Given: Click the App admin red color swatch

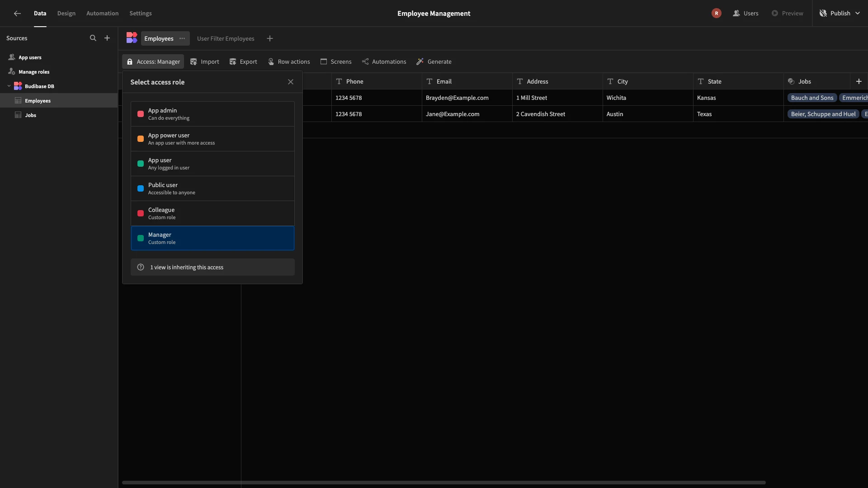Looking at the screenshot, I should coord(141,114).
